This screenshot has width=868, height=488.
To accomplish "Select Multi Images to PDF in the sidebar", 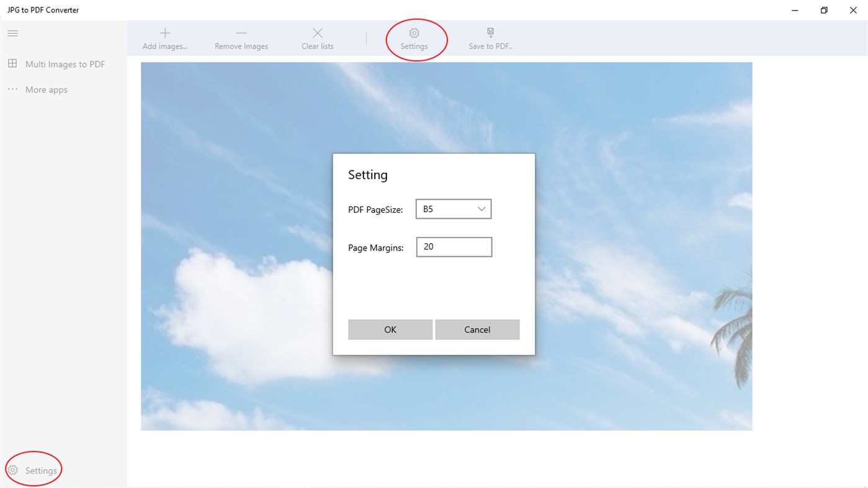I will [x=65, y=63].
